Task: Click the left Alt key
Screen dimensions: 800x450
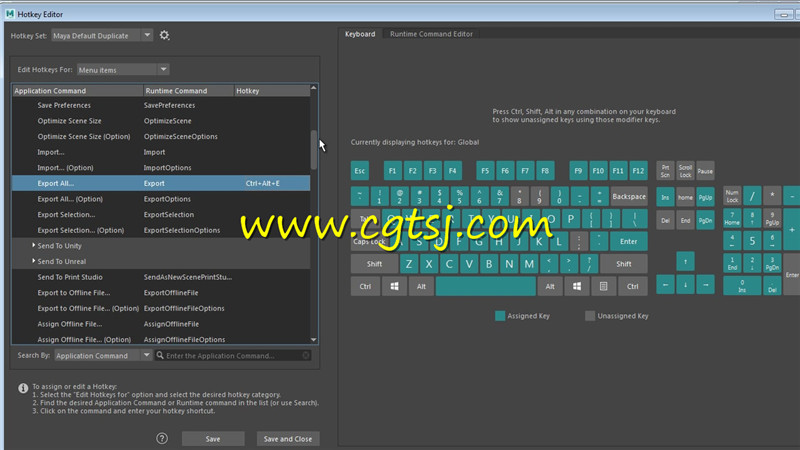Action: [x=421, y=286]
